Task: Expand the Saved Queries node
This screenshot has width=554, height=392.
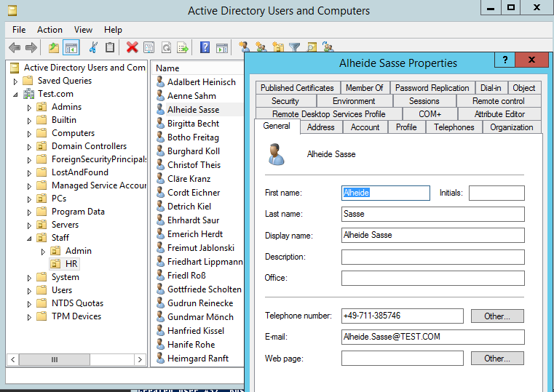Action: [x=15, y=81]
